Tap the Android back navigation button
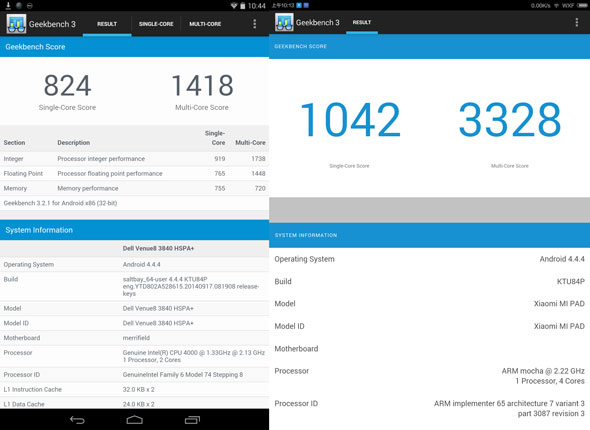This screenshot has width=590, height=430. tap(77, 420)
